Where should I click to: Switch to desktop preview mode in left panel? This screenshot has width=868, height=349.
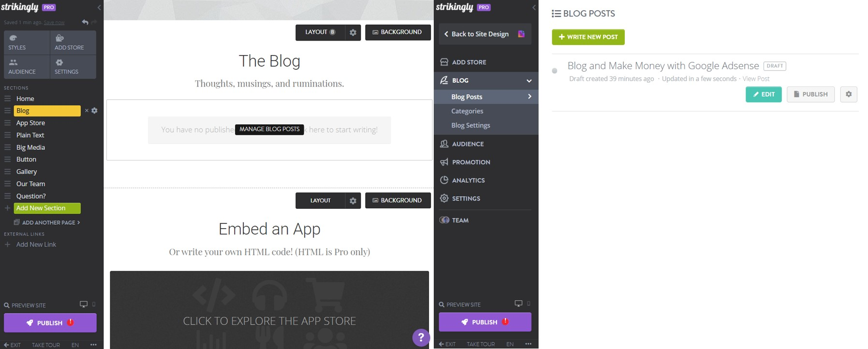pos(84,305)
